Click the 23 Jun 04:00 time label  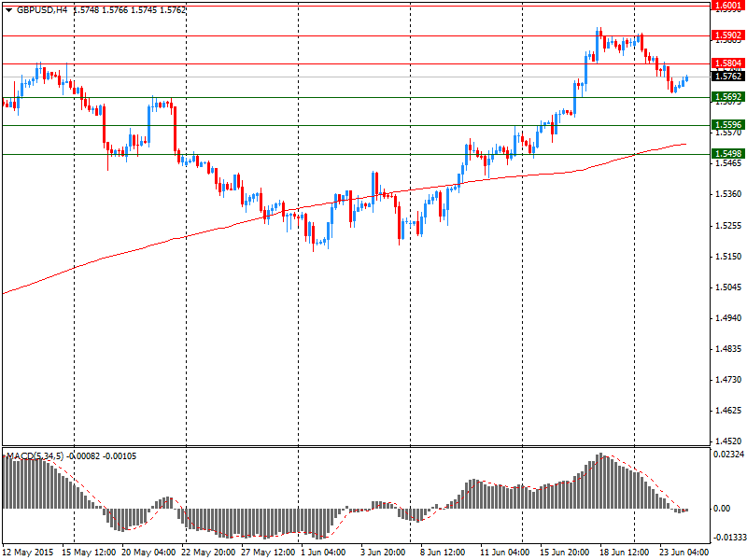point(684,553)
